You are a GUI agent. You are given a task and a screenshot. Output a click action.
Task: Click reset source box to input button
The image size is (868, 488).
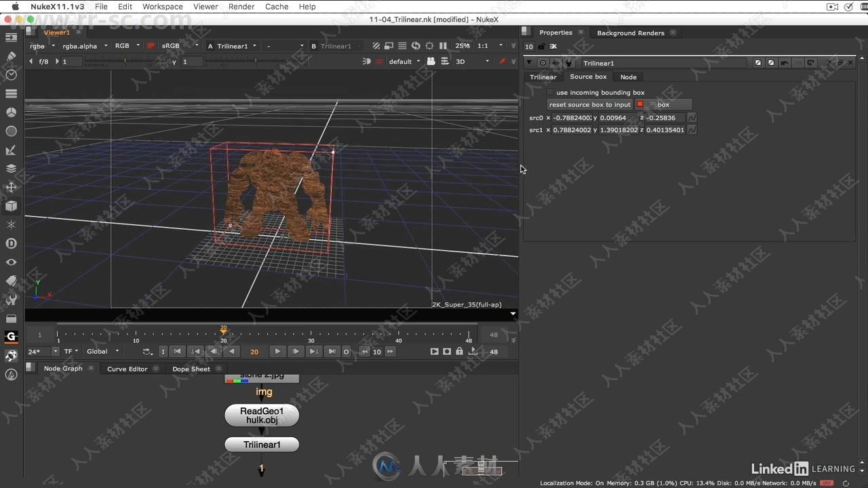(x=589, y=104)
